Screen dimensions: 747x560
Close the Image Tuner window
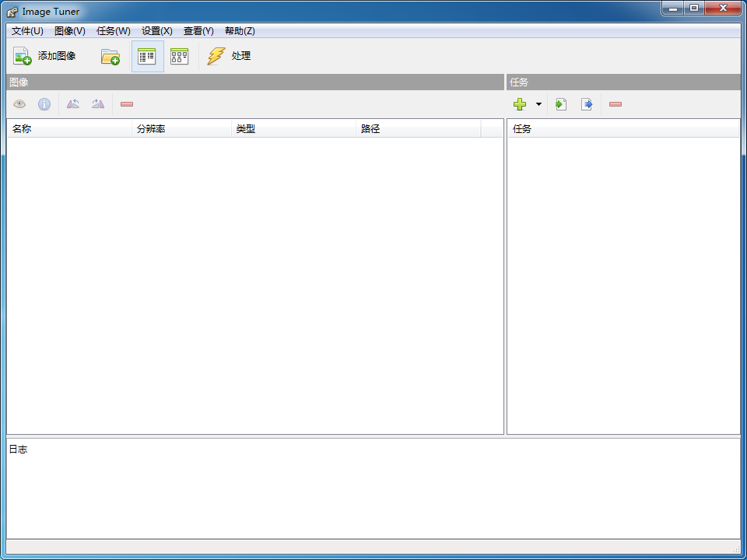723,8
